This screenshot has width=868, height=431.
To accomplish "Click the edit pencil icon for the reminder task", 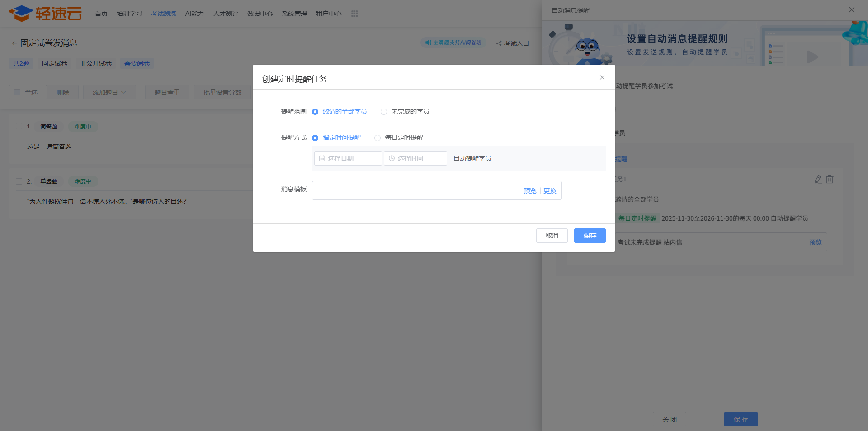I will pyautogui.click(x=818, y=180).
